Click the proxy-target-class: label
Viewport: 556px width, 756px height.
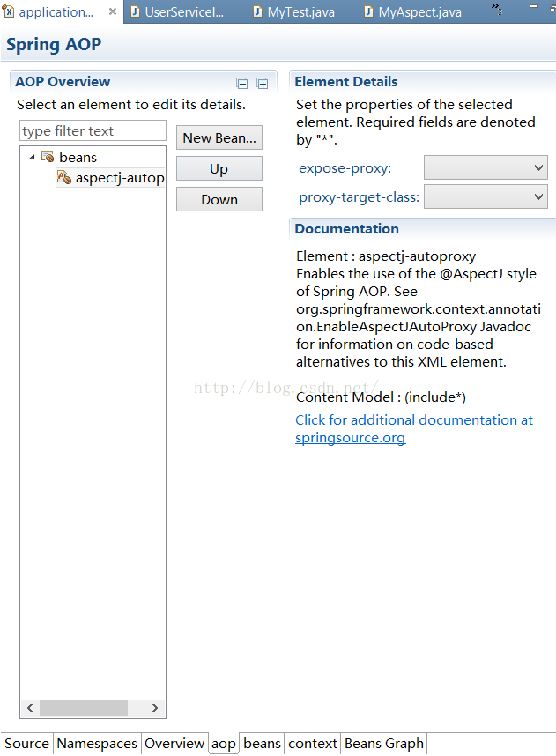(360, 197)
